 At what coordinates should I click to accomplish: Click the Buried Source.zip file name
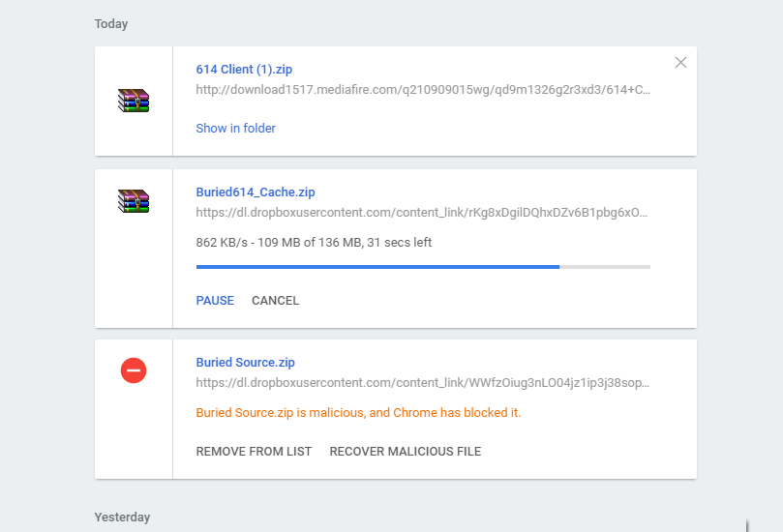246,363
